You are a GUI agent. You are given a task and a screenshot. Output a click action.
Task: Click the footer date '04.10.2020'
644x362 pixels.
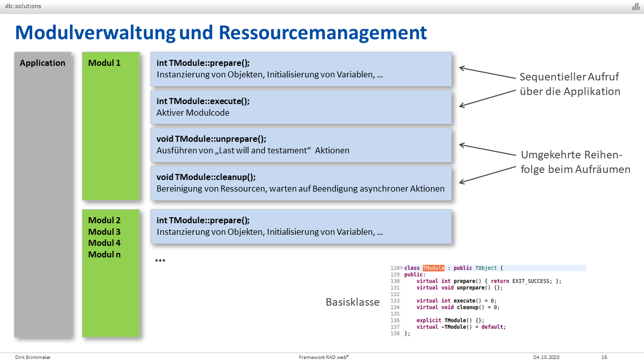(546, 357)
